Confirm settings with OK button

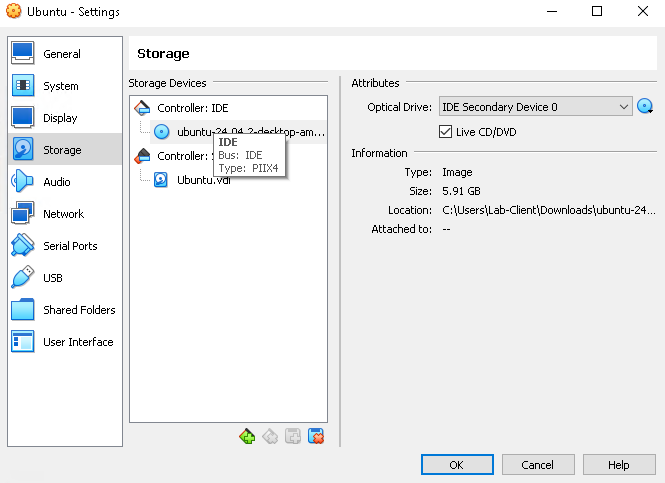point(457,465)
